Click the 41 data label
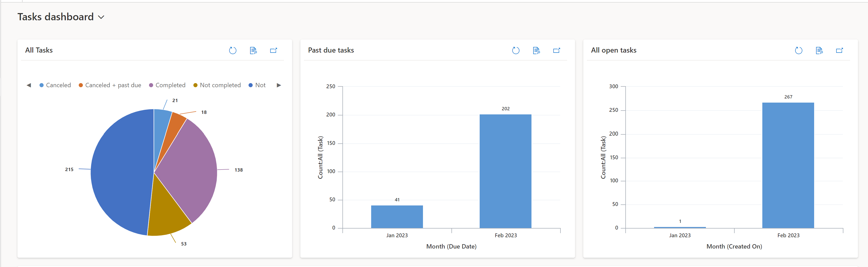The height and width of the screenshot is (267, 868). [x=397, y=200]
